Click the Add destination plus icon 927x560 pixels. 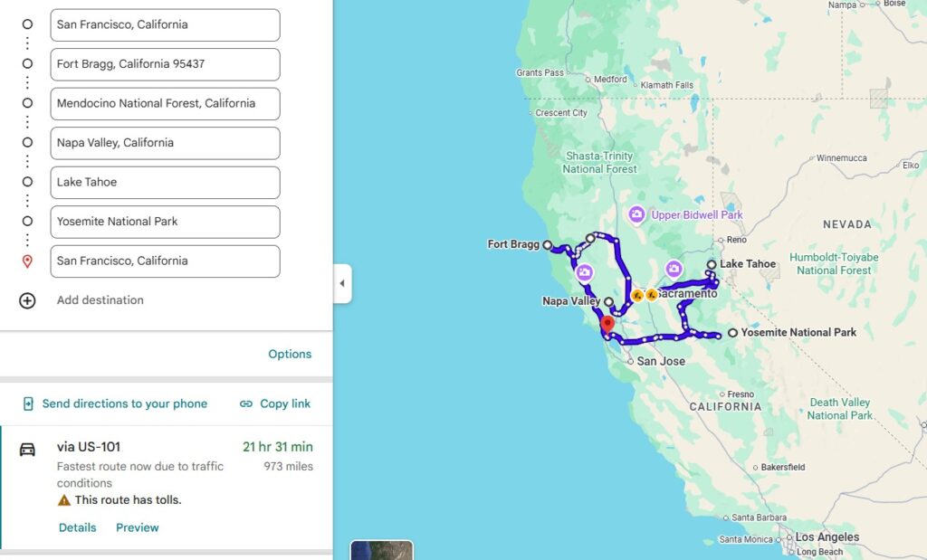click(x=27, y=300)
